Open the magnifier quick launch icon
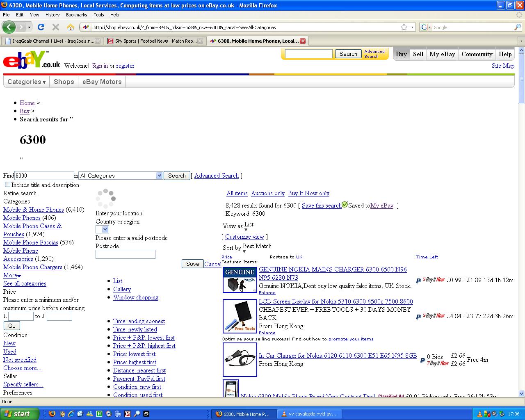This screenshot has height=420, width=525. (137, 414)
